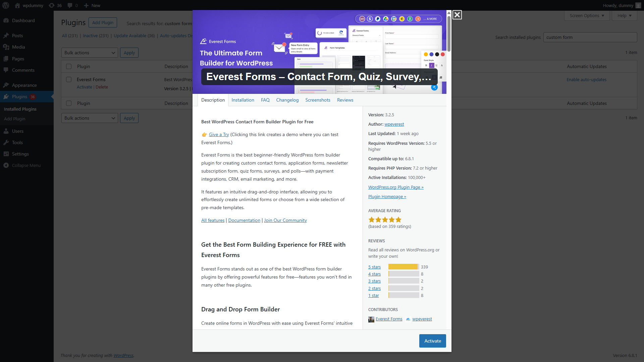Open the 2 stars reviews link
Screen dimensions: 644x362
pos(374,288)
